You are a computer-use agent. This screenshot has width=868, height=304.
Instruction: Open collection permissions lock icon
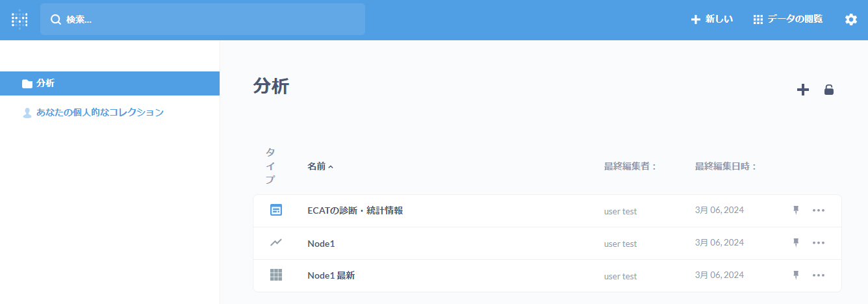829,90
